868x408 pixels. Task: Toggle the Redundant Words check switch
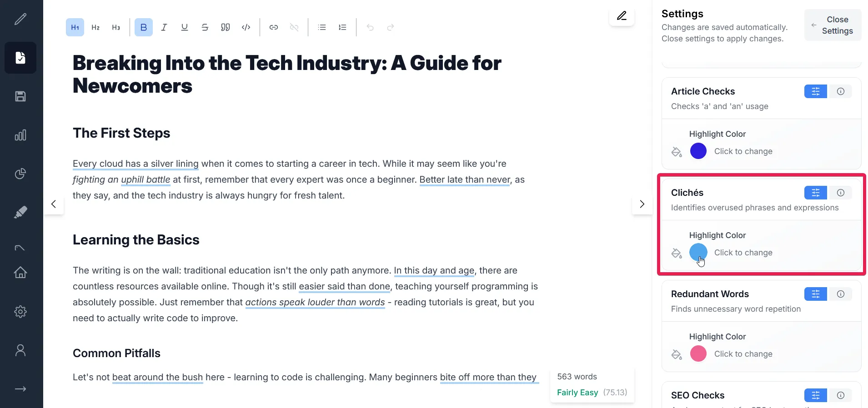coord(815,294)
